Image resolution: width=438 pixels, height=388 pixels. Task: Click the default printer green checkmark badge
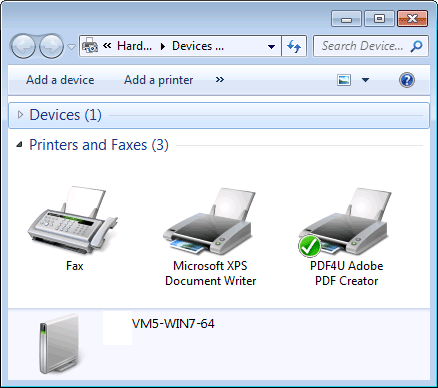[309, 246]
